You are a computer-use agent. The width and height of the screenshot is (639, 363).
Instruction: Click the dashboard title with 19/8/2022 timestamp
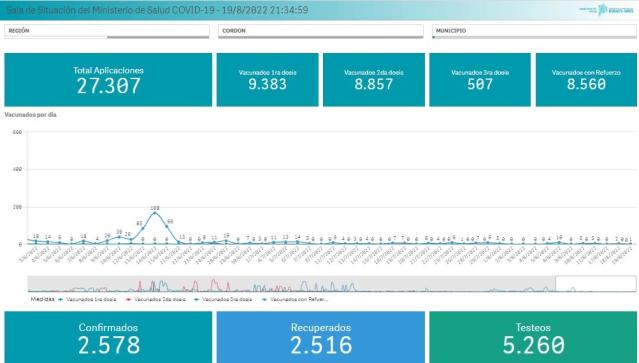(157, 10)
